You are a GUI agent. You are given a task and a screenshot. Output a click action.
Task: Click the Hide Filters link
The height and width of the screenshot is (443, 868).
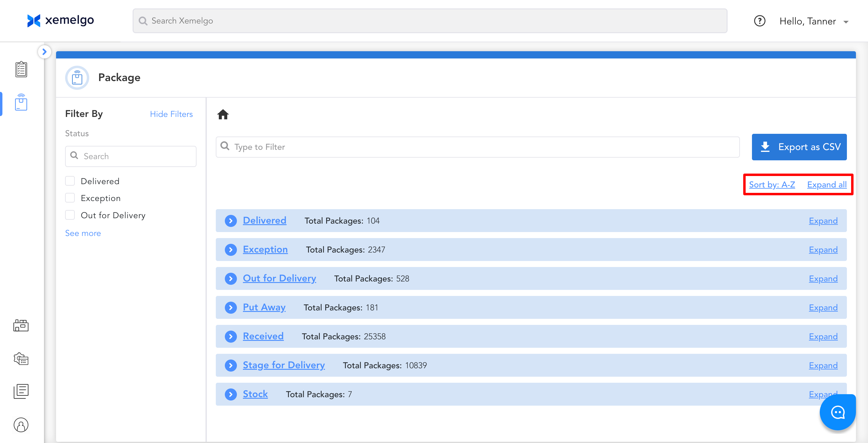click(x=171, y=114)
